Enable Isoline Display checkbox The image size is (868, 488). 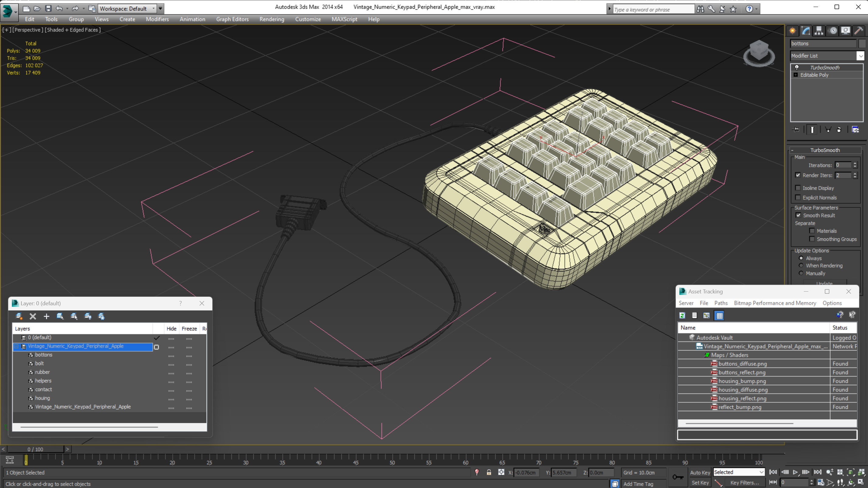[798, 188]
